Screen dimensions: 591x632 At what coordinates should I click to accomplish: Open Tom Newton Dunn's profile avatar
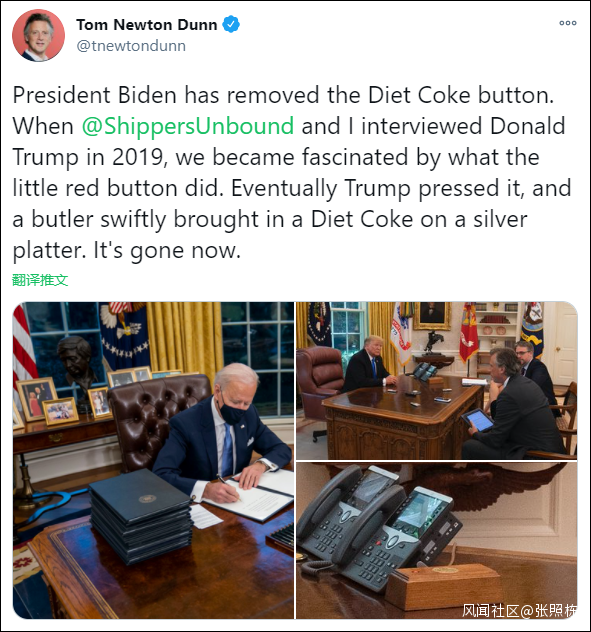(x=38, y=35)
